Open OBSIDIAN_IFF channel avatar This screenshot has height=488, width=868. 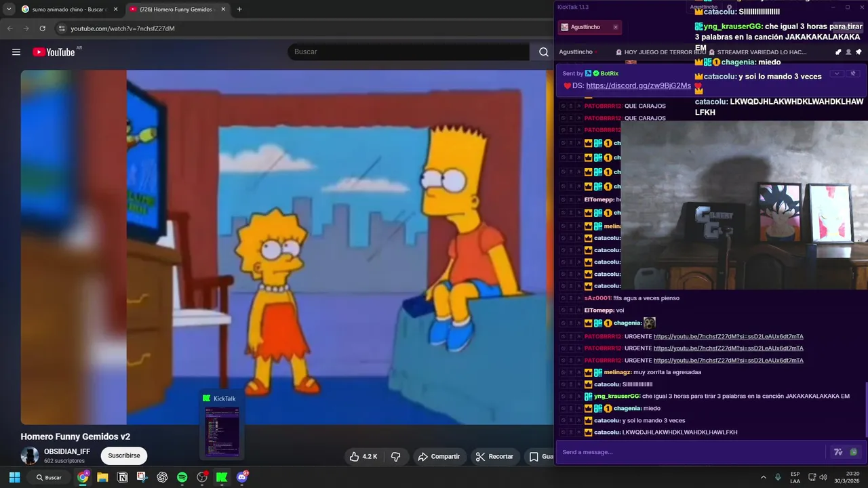(x=30, y=455)
